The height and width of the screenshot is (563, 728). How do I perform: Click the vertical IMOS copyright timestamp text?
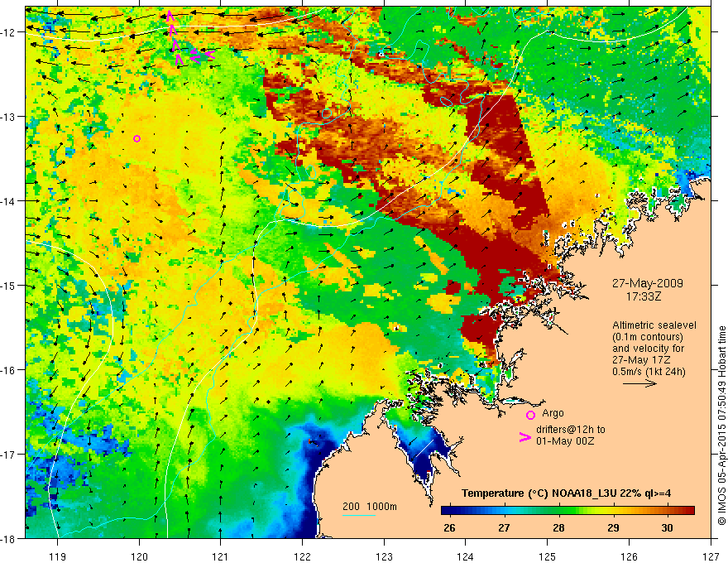tap(722, 425)
